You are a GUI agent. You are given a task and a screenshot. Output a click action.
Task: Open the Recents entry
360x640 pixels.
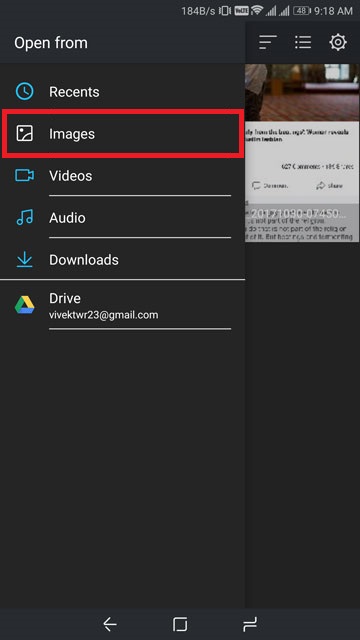122,91
